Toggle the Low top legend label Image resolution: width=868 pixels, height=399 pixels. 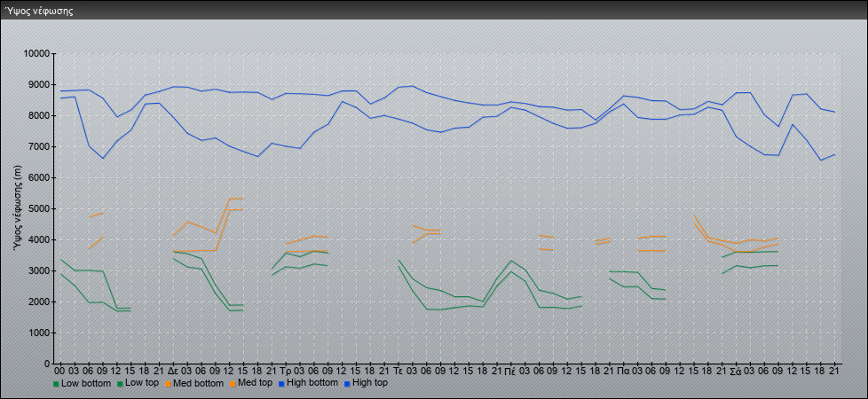144,382
